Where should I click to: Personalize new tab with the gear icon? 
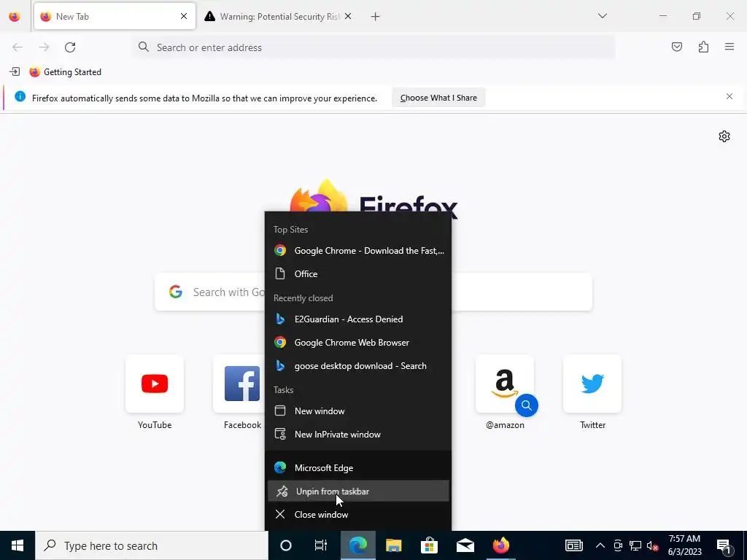coord(724,136)
